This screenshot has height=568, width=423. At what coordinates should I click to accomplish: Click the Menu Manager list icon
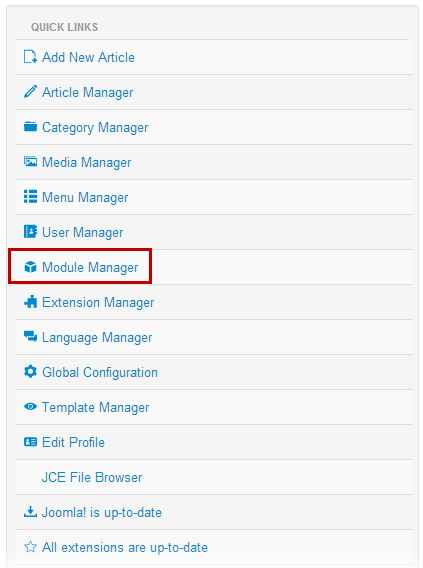click(30, 197)
